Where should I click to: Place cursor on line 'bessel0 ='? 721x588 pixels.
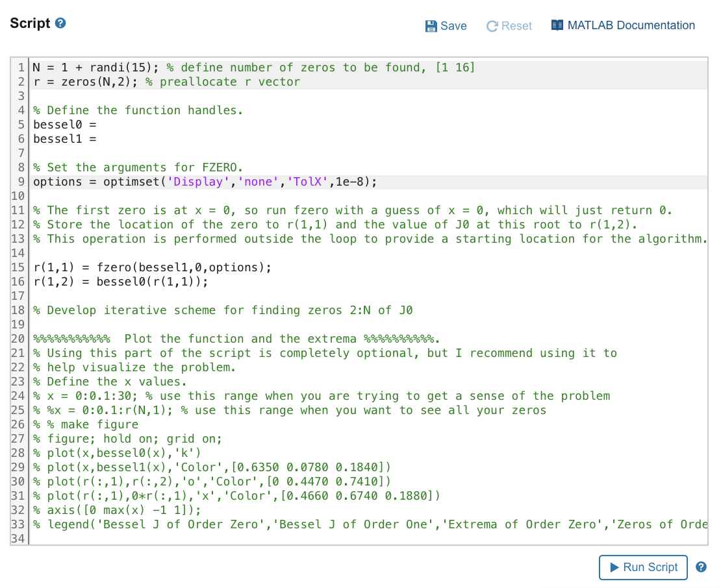[x=65, y=125]
